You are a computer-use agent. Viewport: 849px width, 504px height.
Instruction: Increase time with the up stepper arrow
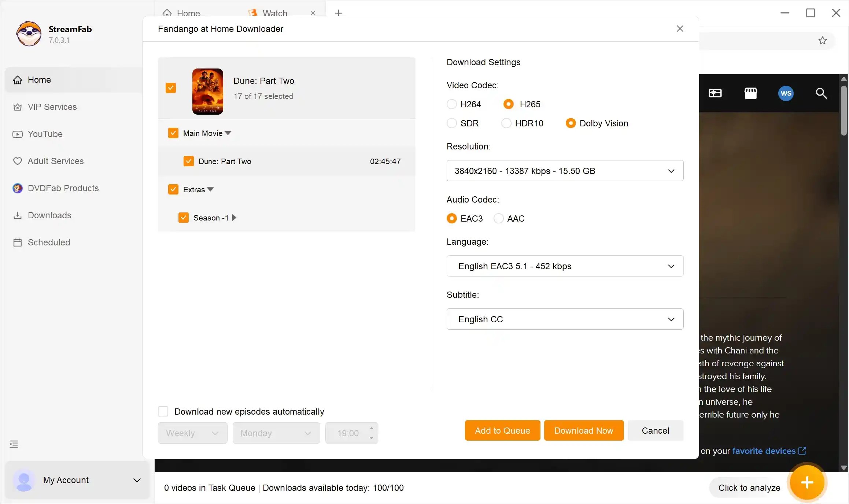pos(372,428)
